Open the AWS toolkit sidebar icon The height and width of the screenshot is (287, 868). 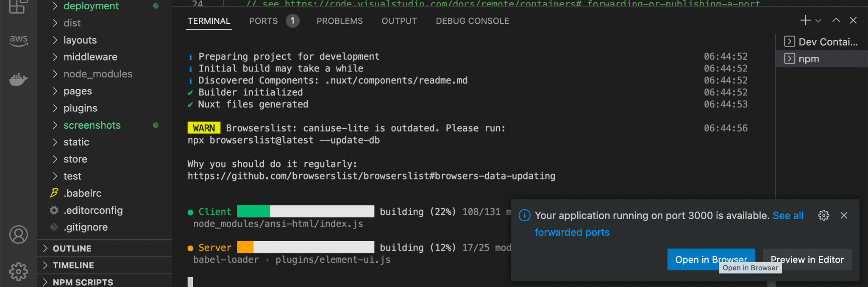coord(19,40)
